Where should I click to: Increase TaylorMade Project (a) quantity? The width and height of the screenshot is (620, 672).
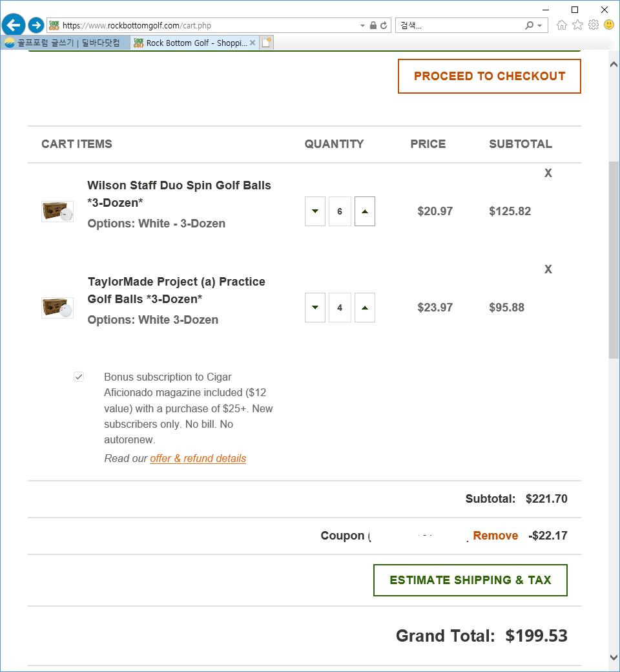pyautogui.click(x=365, y=308)
